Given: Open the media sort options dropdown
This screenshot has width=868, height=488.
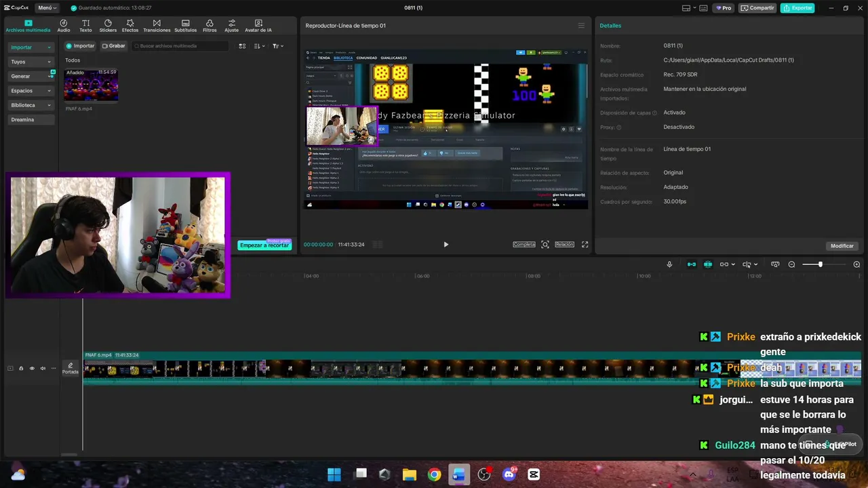Looking at the screenshot, I should coord(259,46).
